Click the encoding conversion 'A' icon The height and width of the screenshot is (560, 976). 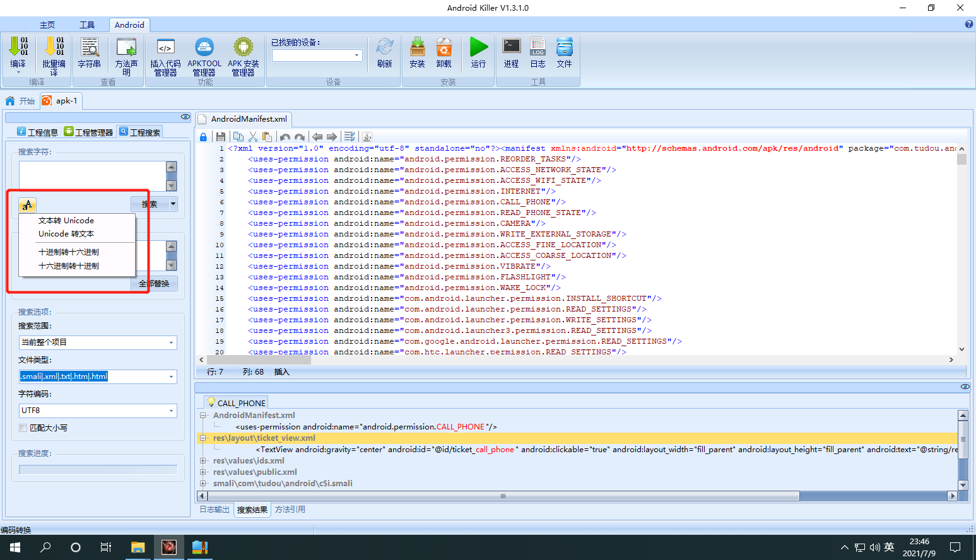click(27, 205)
